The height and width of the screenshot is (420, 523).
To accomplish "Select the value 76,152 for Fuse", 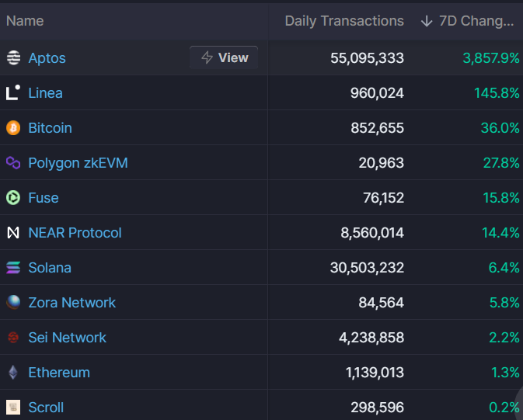I will [x=383, y=198].
